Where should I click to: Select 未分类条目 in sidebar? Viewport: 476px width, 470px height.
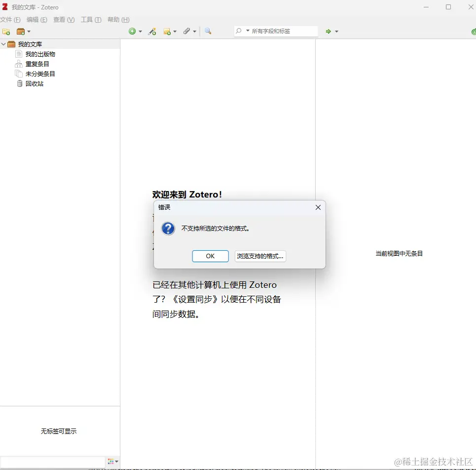pyautogui.click(x=40, y=74)
